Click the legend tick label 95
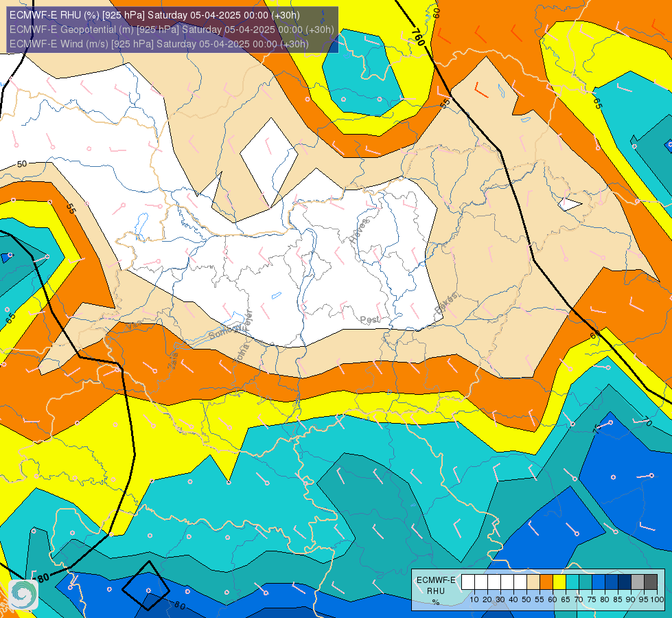 [644, 599]
